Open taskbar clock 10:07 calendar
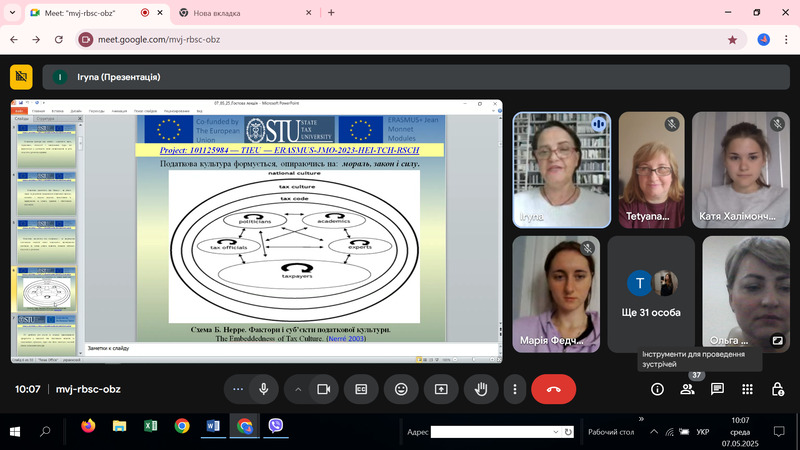The width and height of the screenshot is (800, 450). pyautogui.click(x=740, y=432)
